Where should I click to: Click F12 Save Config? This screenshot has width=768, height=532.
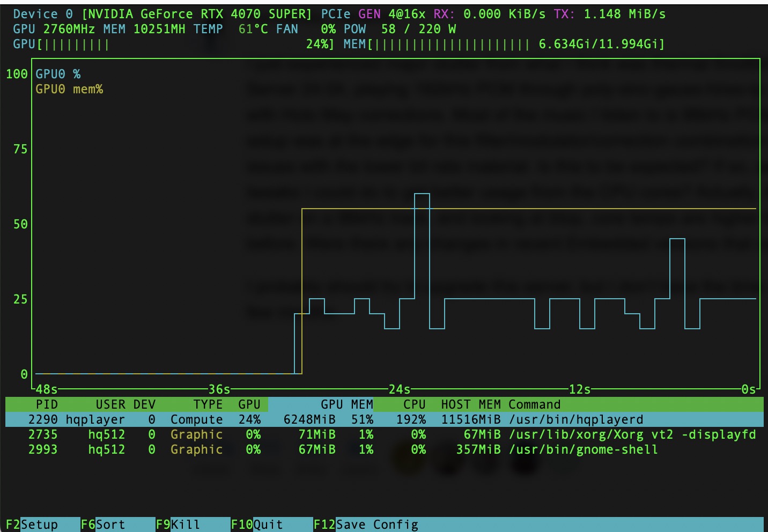[366, 524]
